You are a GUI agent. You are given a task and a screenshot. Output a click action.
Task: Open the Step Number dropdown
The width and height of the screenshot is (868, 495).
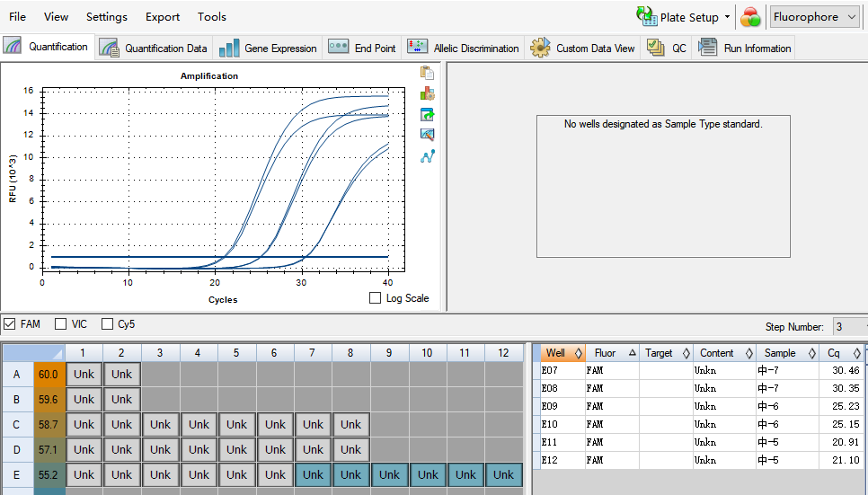pos(850,327)
